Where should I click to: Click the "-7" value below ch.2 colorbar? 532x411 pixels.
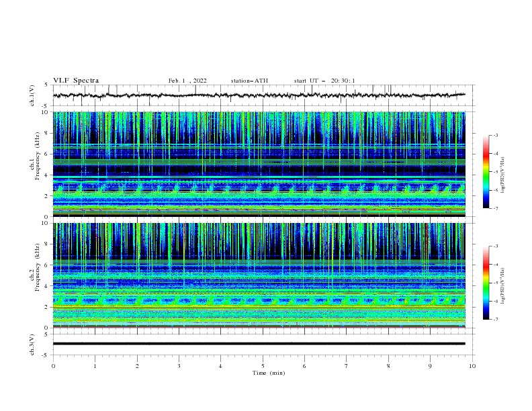(495, 319)
